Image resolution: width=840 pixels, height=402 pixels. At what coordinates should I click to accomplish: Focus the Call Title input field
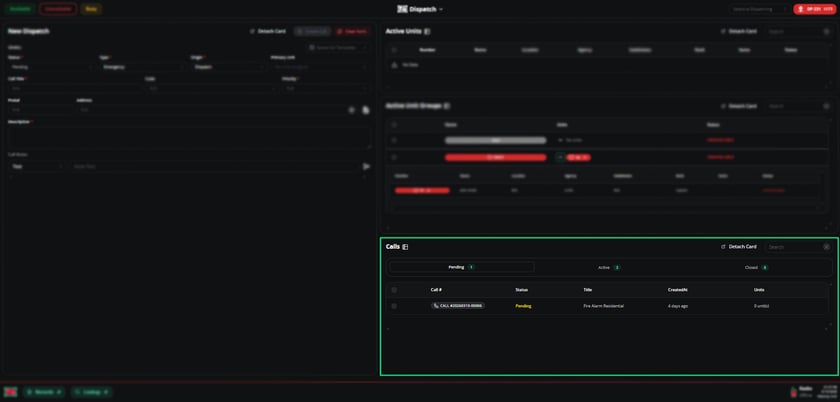(x=74, y=88)
